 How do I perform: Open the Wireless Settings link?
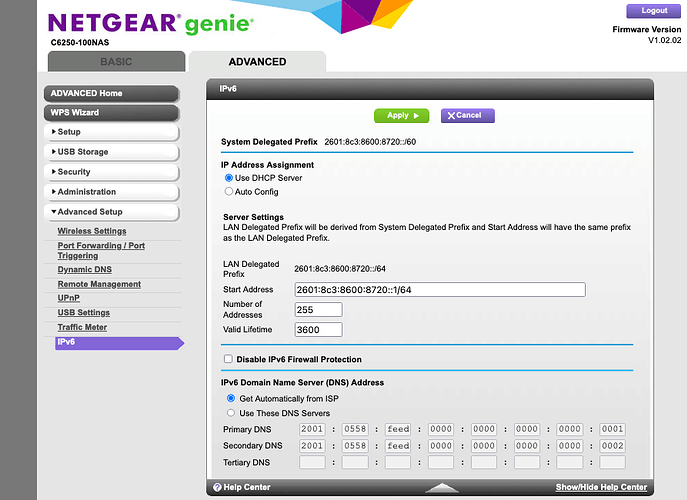pos(92,231)
